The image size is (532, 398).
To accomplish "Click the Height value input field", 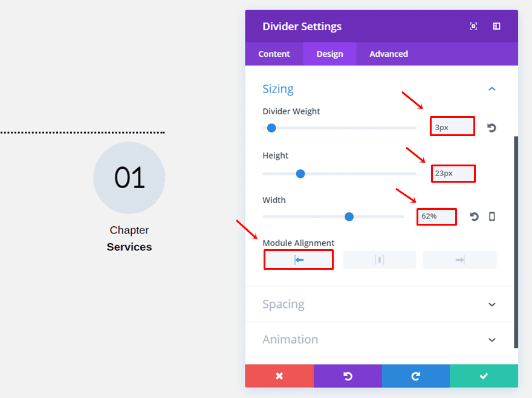I will pos(453,173).
